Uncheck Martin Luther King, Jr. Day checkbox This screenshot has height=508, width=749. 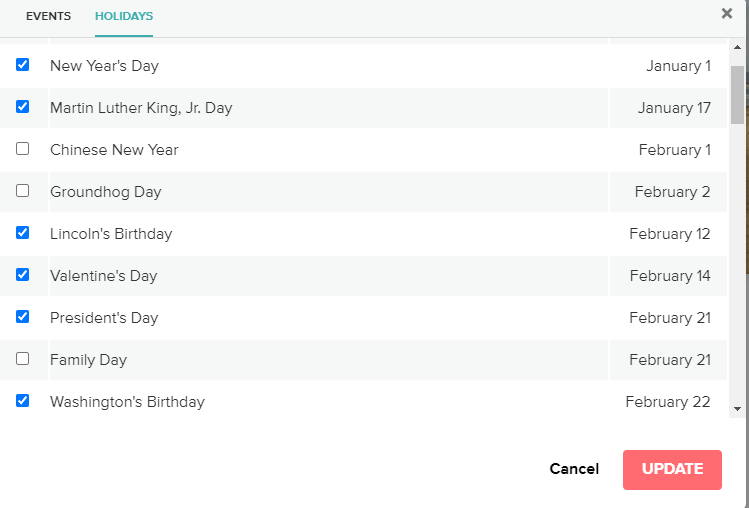click(22, 107)
